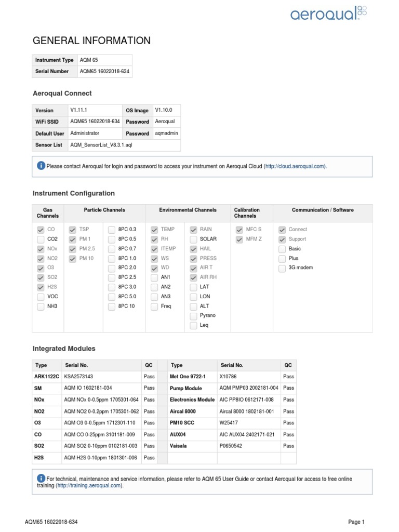
Task: Enable the SOLAR environmental channel checkbox
Action: pos(193,239)
